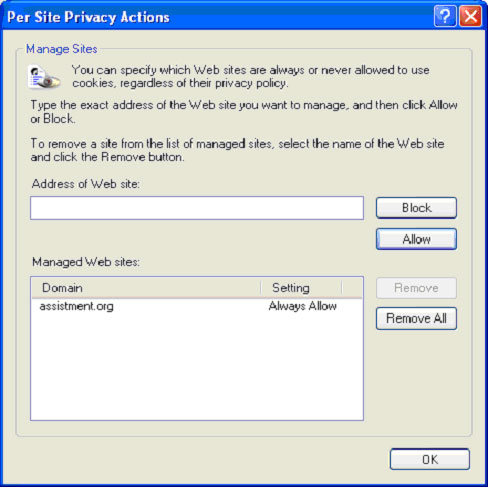Click empty space in Managed Web sites list

[197, 367]
